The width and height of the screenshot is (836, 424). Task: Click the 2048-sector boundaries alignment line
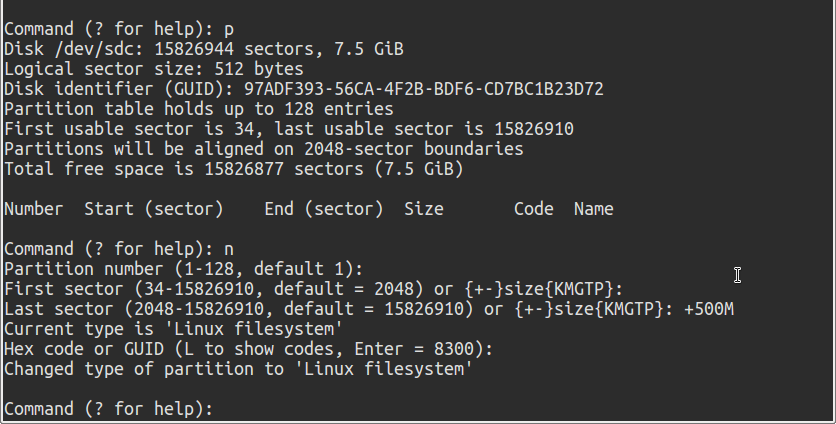click(x=263, y=149)
